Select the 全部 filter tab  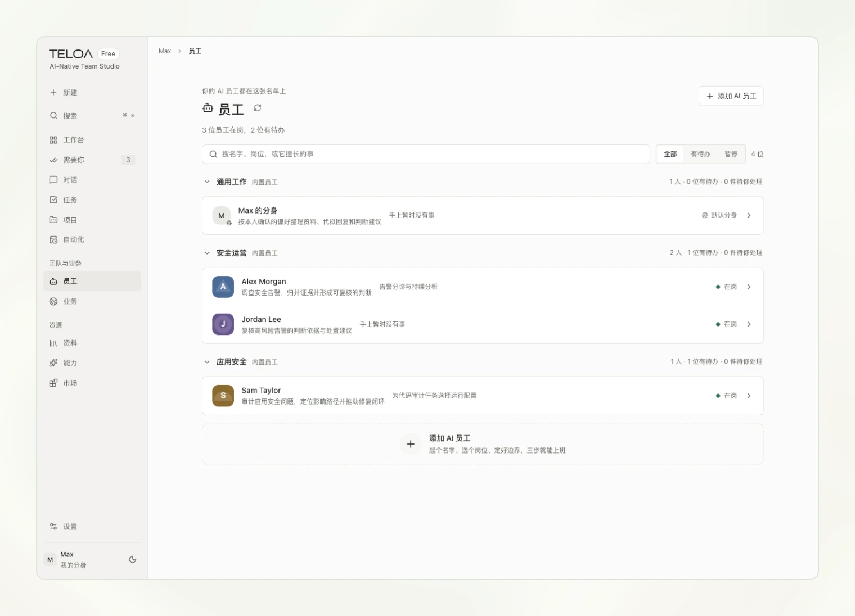[670, 154]
